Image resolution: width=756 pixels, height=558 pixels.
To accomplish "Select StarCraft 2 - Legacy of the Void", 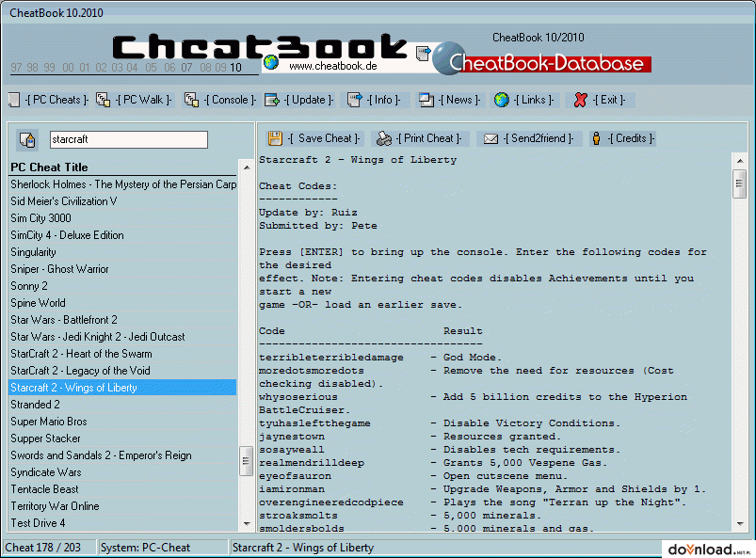I will coord(123,371).
